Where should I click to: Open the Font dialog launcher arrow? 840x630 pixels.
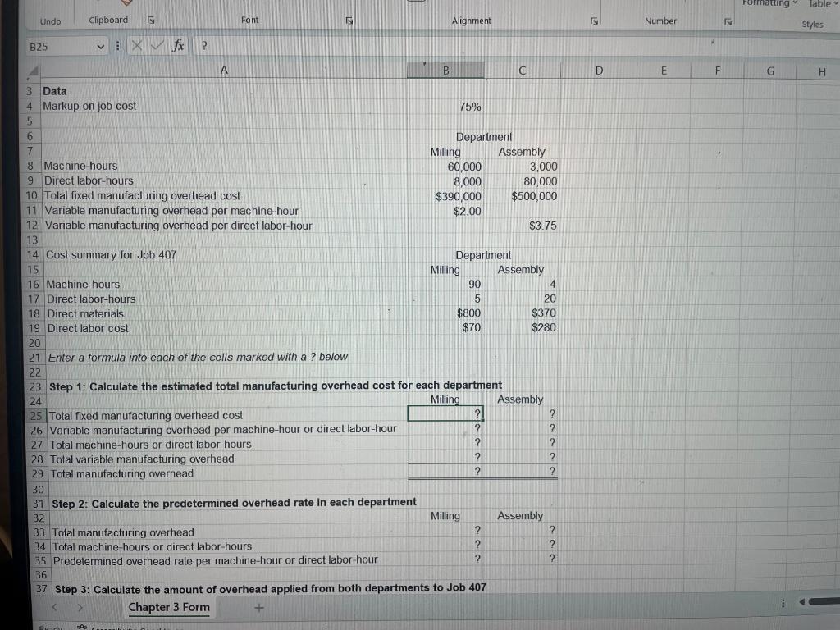pyautogui.click(x=349, y=19)
